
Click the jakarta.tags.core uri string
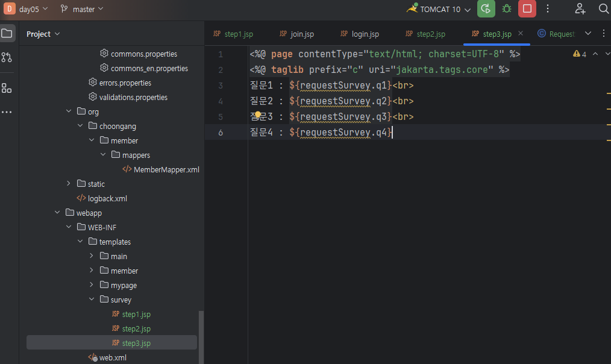[442, 70]
